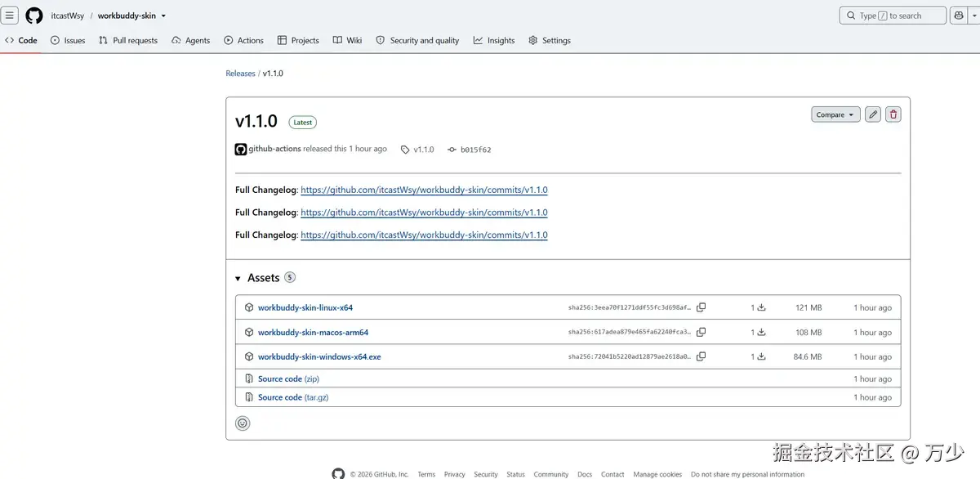Open the Copilot icon in header

959,16
